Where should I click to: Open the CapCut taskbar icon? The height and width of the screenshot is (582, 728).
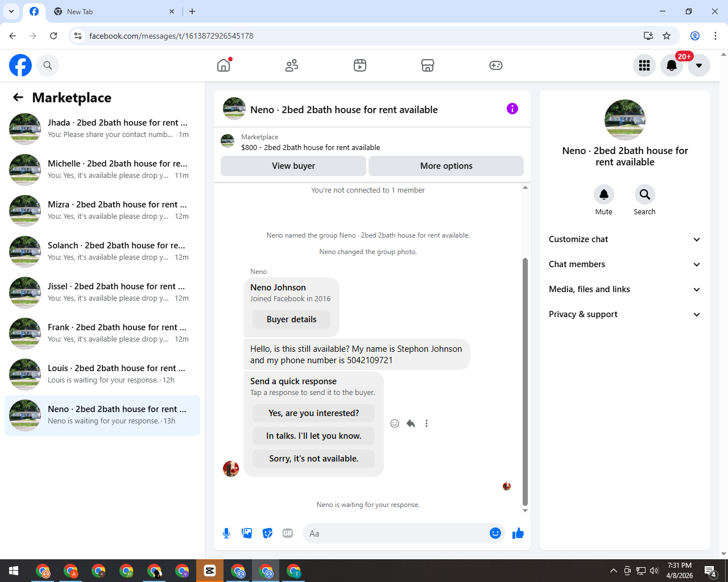210,571
